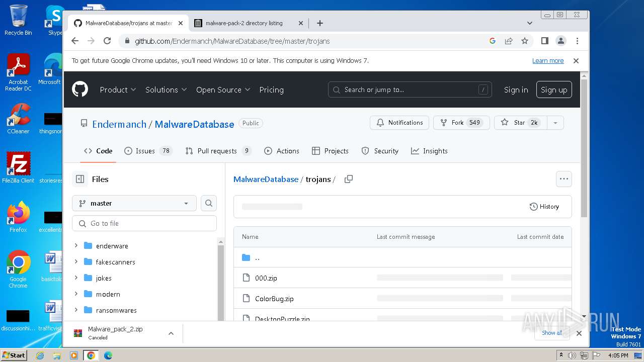Screen dimensions: 644x362
Task: Open Windows Explorer taskbar icon
Action: click(x=57, y=355)
